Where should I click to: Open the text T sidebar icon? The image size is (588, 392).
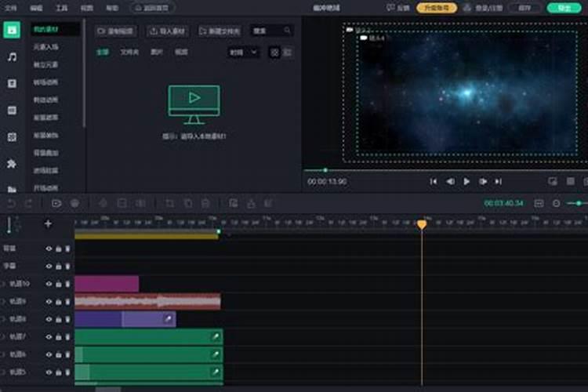point(12,83)
